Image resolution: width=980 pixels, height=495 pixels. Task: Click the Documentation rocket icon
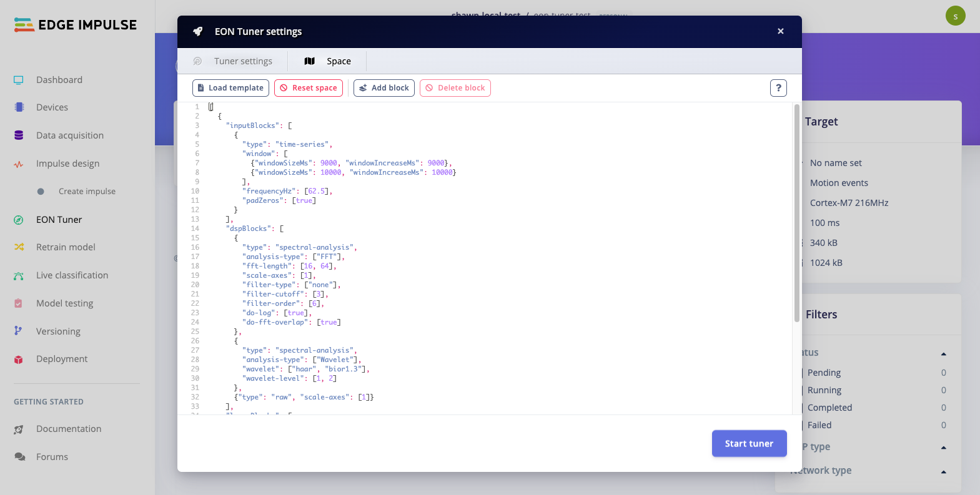coord(19,429)
